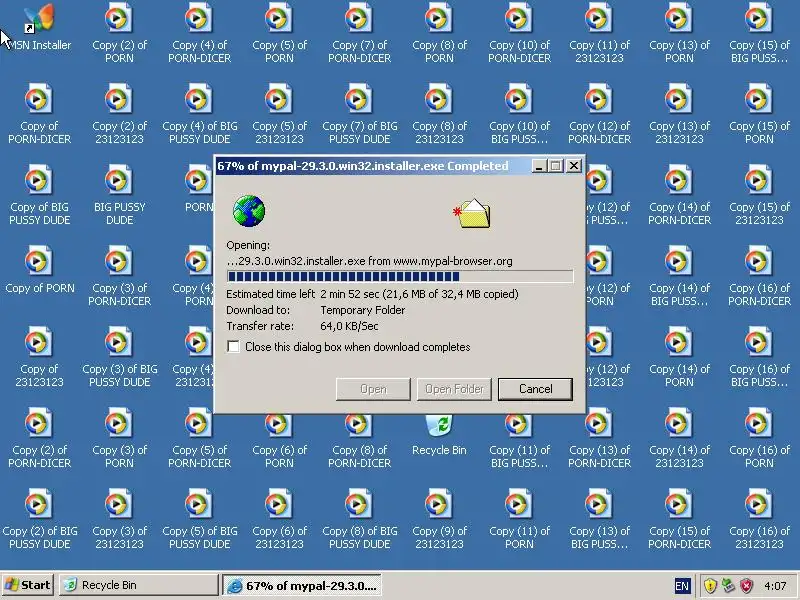This screenshot has width=800, height=600.
Task: Click the red shield security tray icon
Action: (746, 585)
